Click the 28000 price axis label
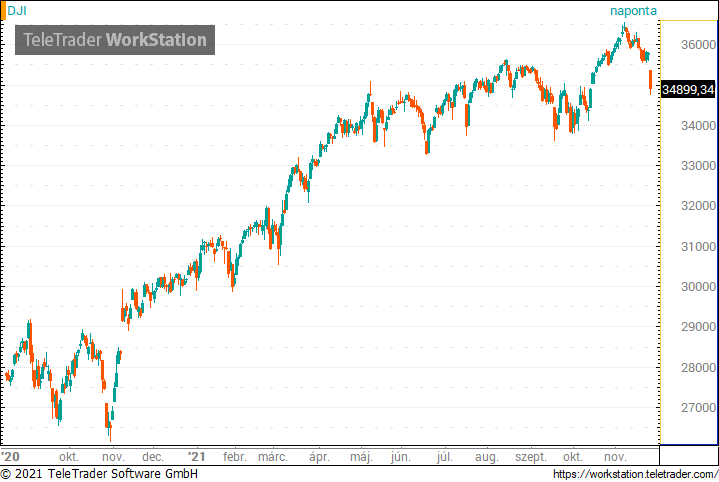719x482 pixels. [698, 368]
